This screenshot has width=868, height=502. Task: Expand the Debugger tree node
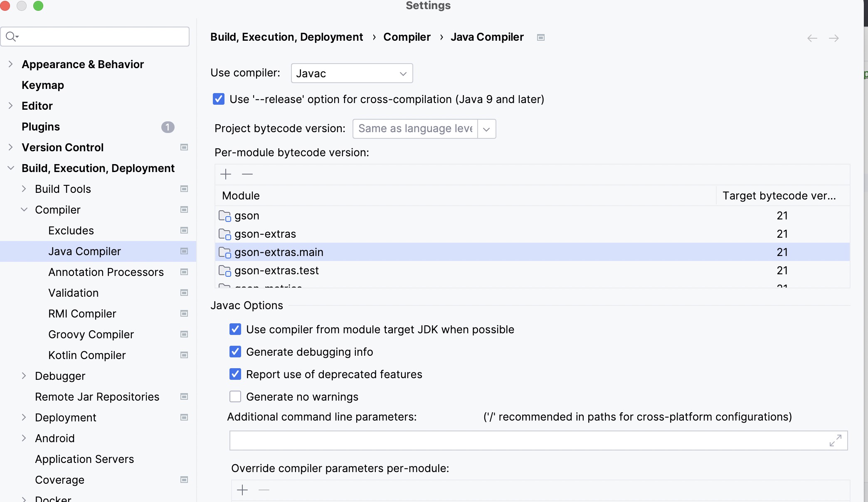point(24,376)
